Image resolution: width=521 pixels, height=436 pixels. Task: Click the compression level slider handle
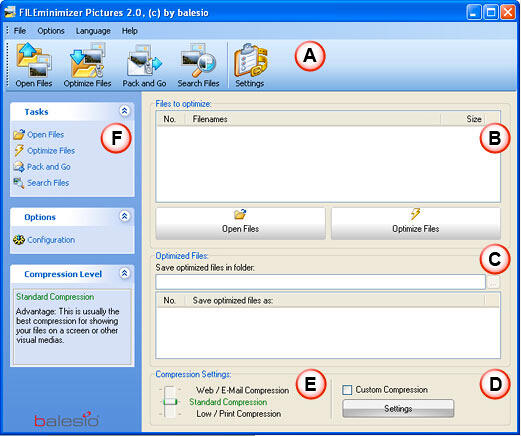[x=170, y=402]
